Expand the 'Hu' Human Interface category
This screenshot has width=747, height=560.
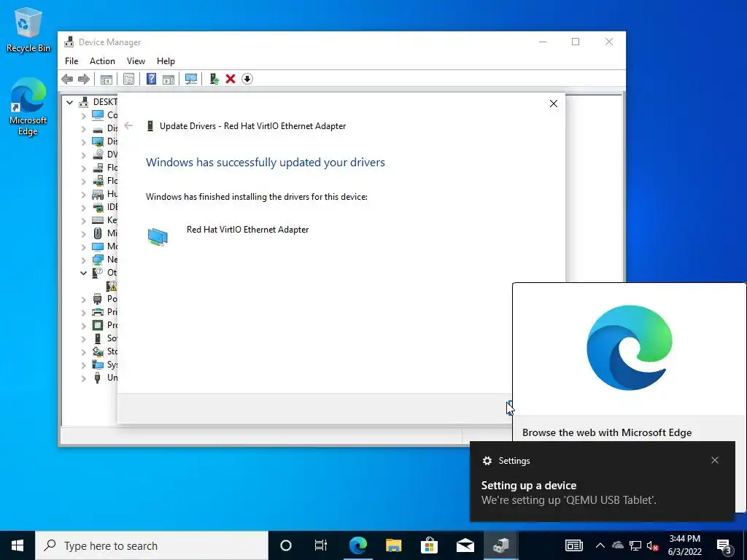(83, 194)
